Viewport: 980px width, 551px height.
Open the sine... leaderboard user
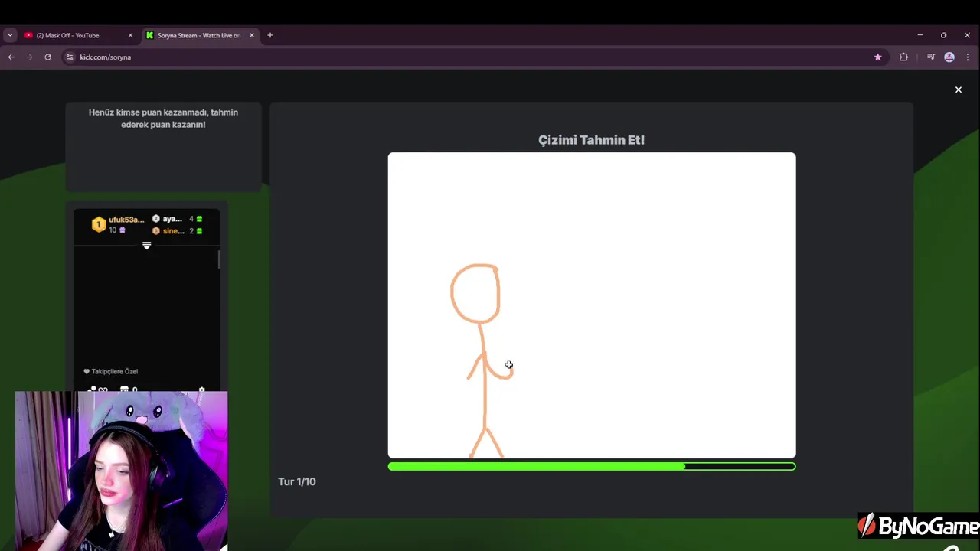173,230
